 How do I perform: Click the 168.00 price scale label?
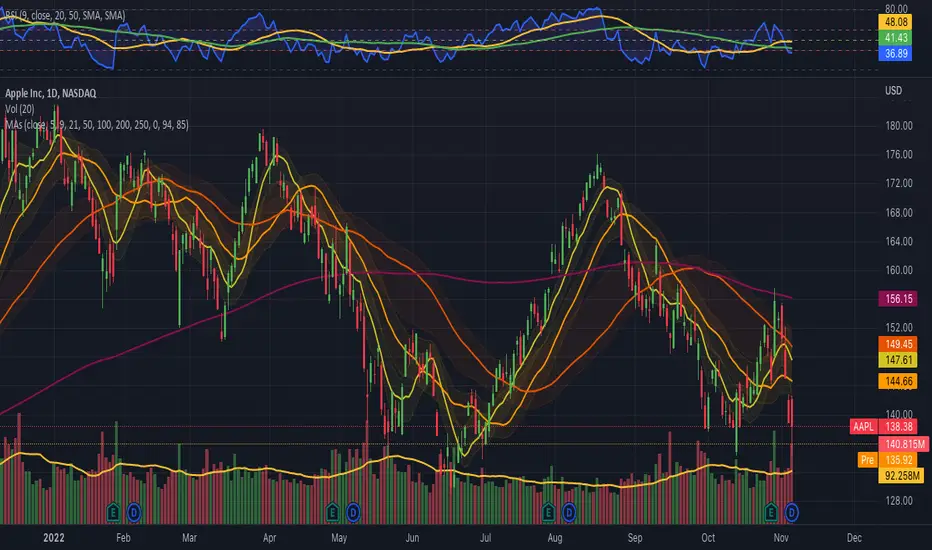pyautogui.click(x=899, y=212)
